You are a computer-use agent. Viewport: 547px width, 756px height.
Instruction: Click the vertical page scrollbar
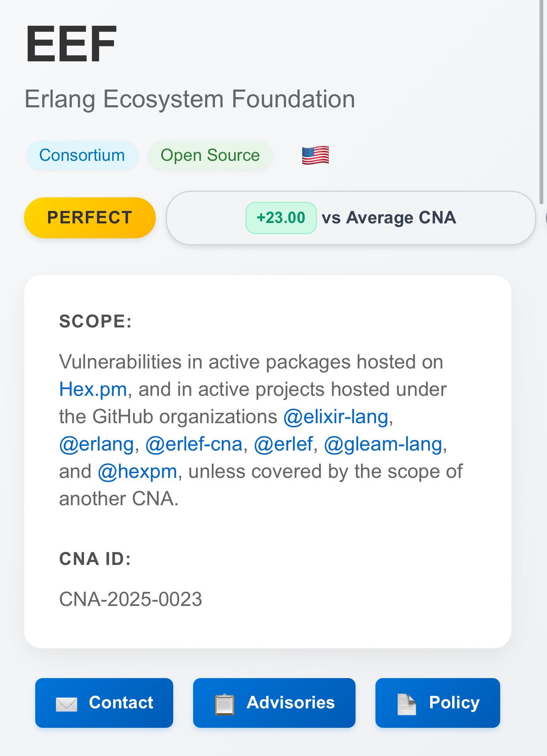tap(541, 99)
